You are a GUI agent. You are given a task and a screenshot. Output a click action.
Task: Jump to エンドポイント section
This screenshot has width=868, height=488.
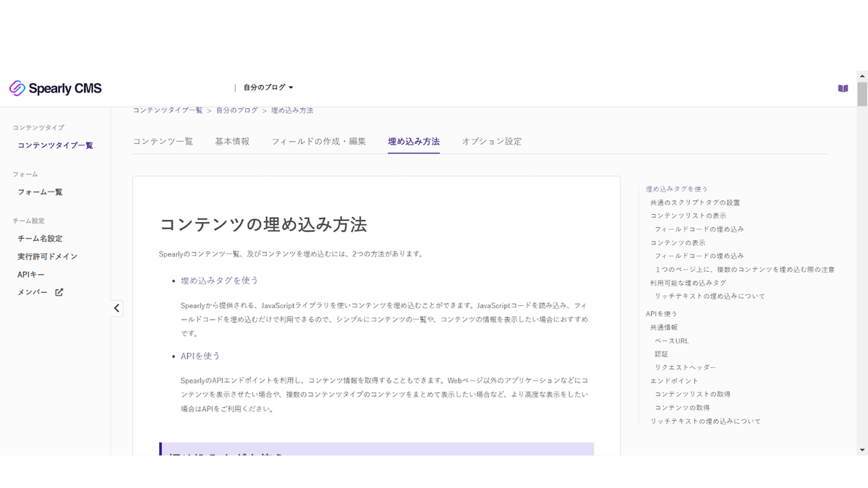(675, 381)
